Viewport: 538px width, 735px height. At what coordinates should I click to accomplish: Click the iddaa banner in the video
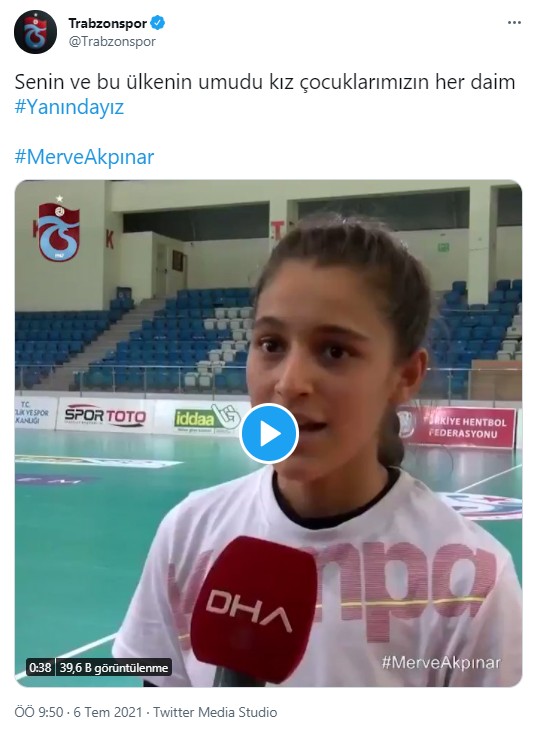point(207,417)
